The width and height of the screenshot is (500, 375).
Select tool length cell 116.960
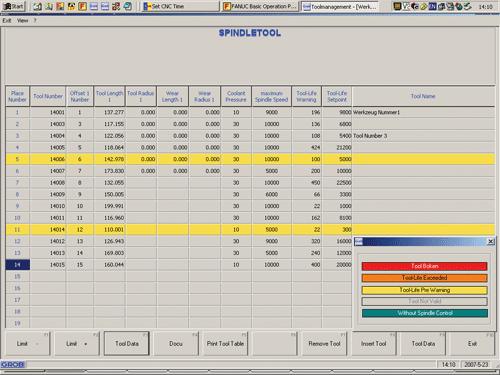(x=109, y=218)
